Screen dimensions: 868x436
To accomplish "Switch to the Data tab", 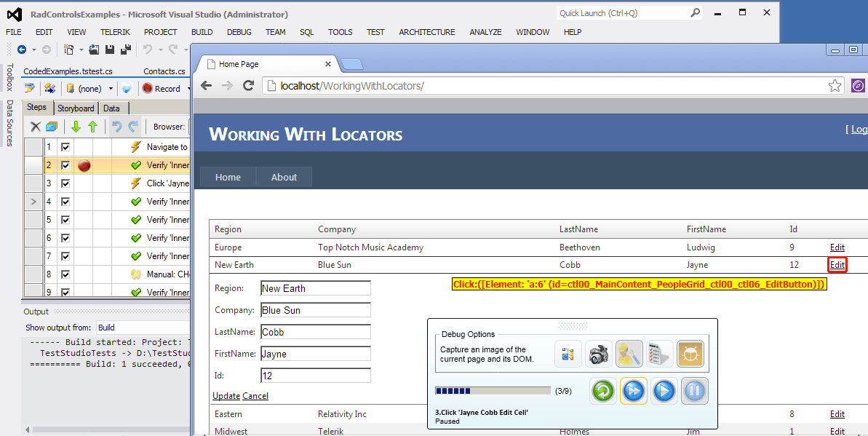I will pos(111,108).
